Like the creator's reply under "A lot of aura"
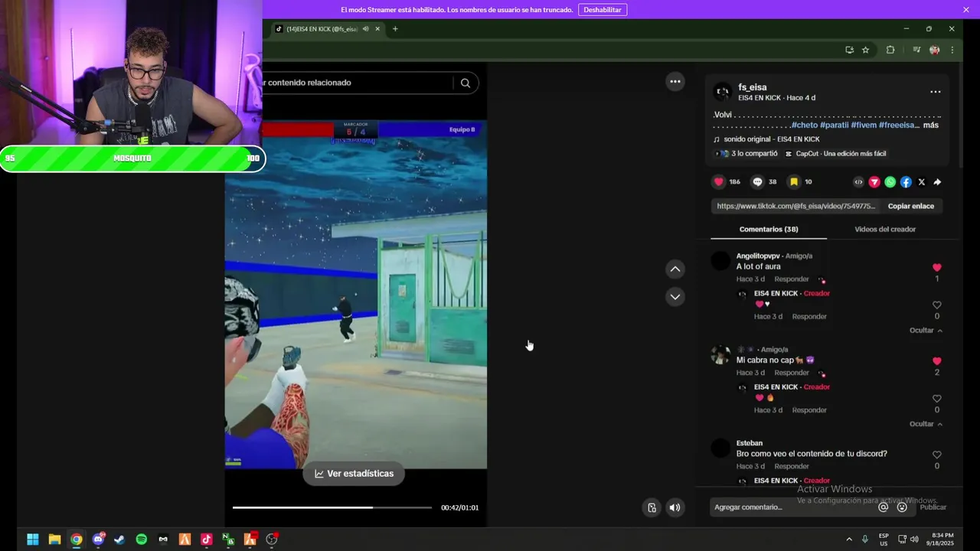The image size is (980, 551). 936,305
